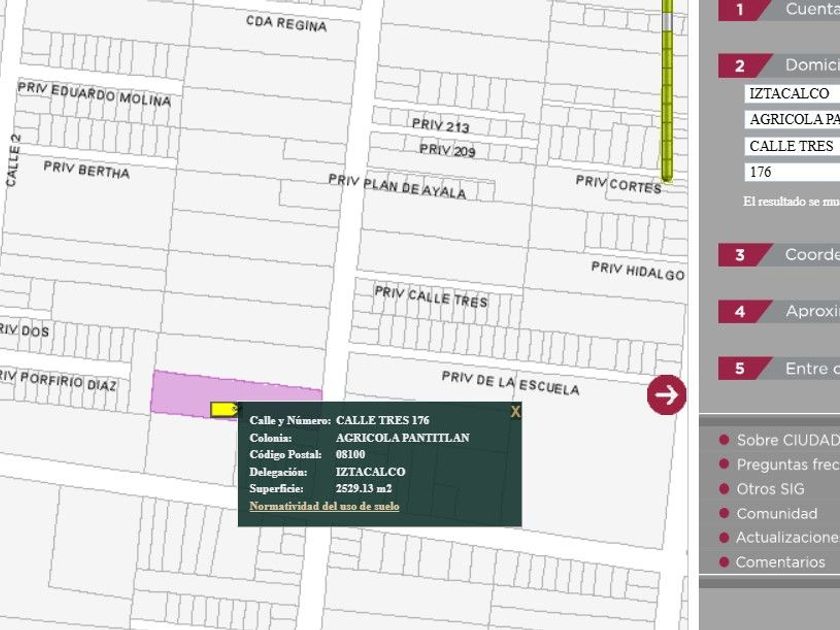This screenshot has width=840, height=630.
Task: Focus the street number field 176
Action: [792, 172]
